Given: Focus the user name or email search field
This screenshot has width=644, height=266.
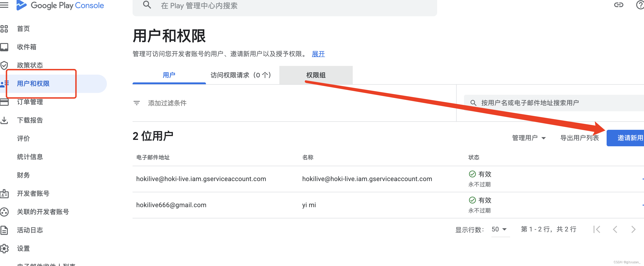Looking at the screenshot, I should pyautogui.click(x=554, y=103).
